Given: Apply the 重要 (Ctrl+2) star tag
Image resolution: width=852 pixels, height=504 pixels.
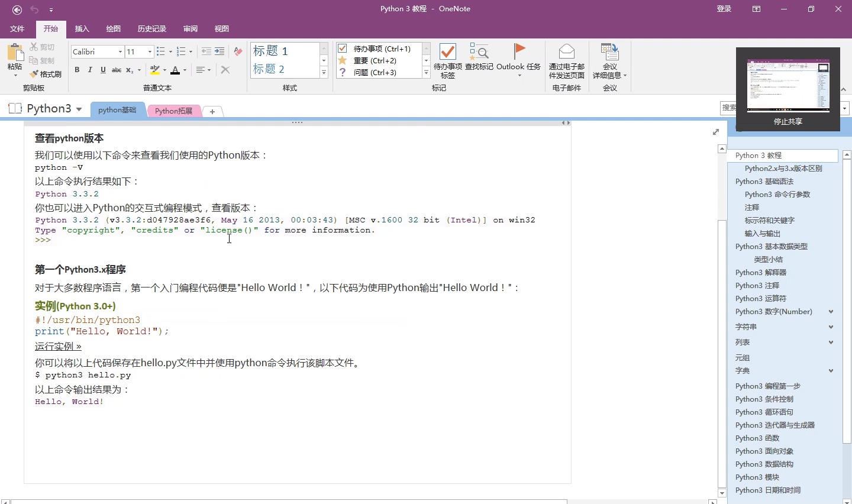Looking at the screenshot, I should point(375,60).
